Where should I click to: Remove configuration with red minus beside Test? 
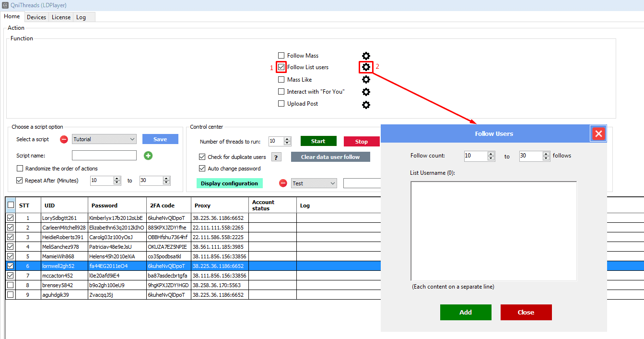point(283,183)
